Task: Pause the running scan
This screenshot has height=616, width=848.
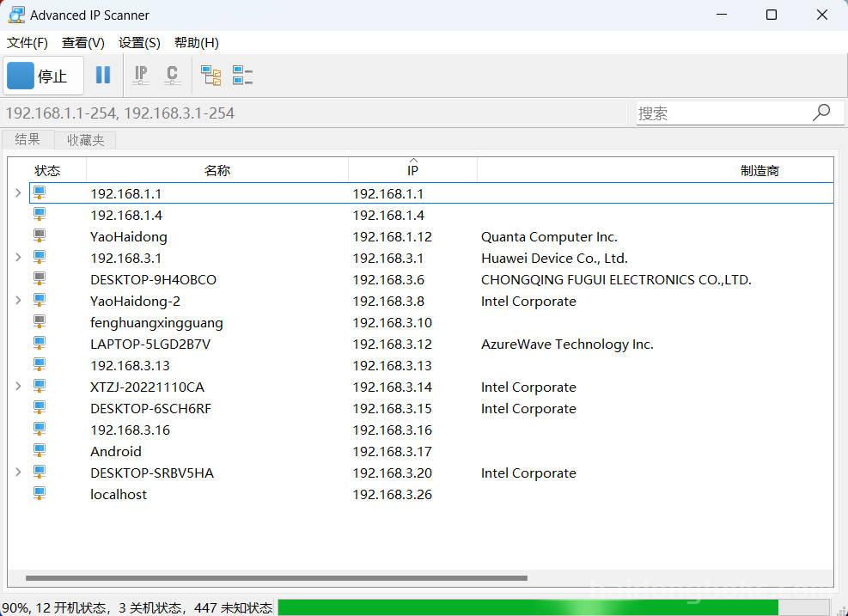Action: tap(103, 76)
